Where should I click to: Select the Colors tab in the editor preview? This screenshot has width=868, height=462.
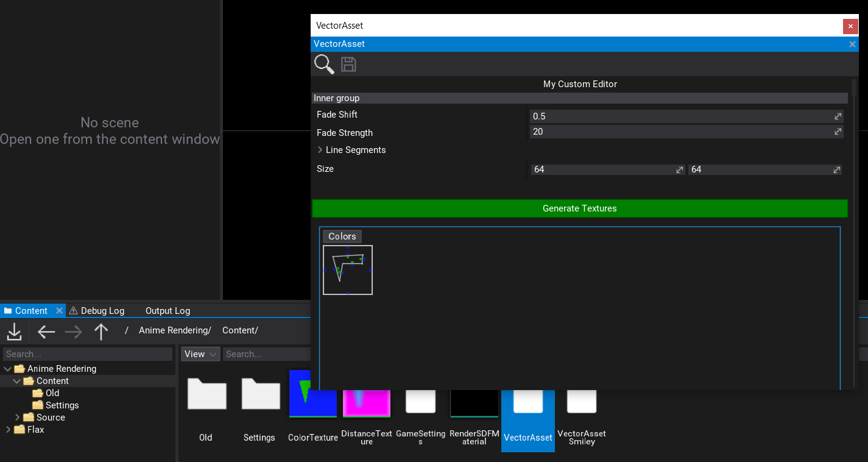click(341, 236)
